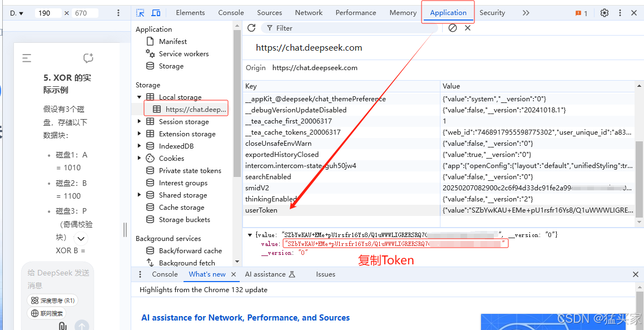Image resolution: width=644 pixels, height=330 pixels.
Task: Switch to Security tab
Action: point(492,13)
